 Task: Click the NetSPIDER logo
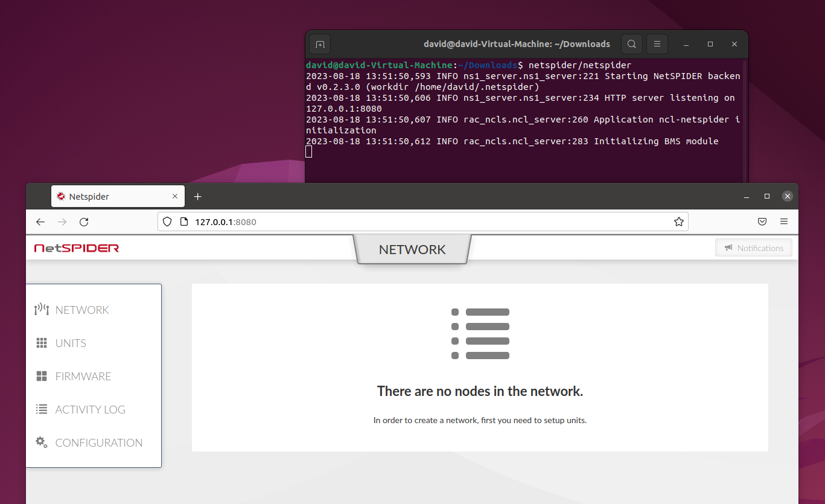tap(77, 248)
